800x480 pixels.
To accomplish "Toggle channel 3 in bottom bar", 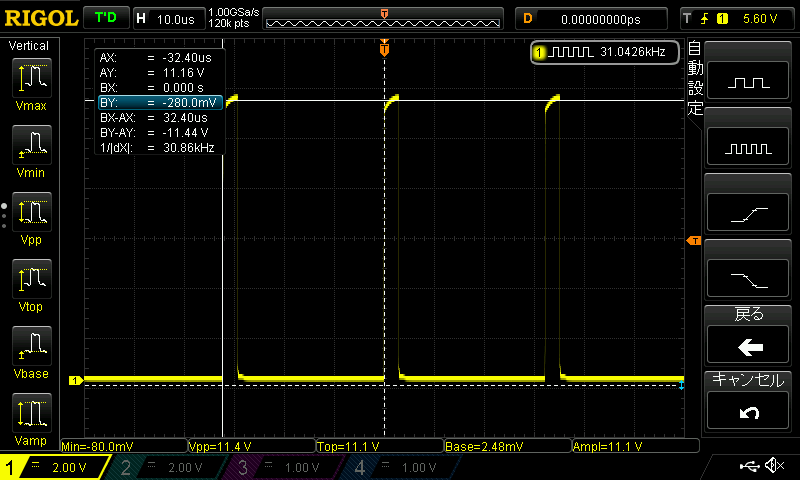I will point(281,467).
